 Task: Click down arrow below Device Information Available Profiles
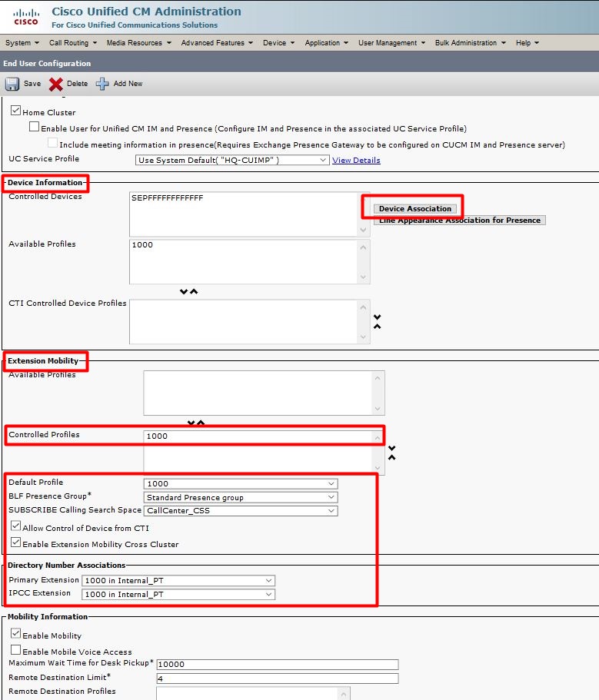pyautogui.click(x=184, y=291)
